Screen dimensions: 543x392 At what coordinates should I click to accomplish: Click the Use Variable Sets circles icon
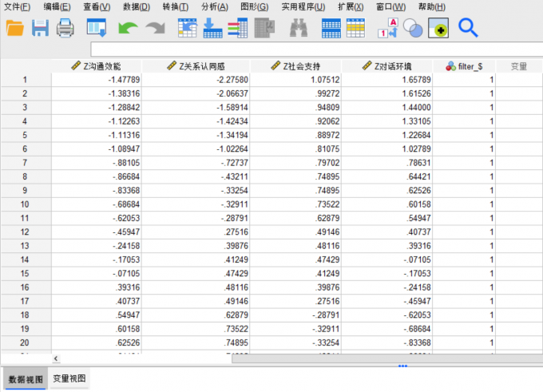[413, 29]
